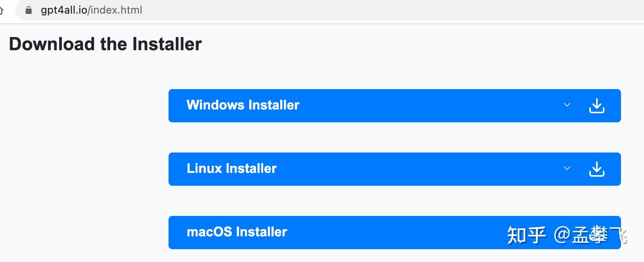Click the index.html path in the URL
The width and height of the screenshot is (644, 262).
[116, 10]
